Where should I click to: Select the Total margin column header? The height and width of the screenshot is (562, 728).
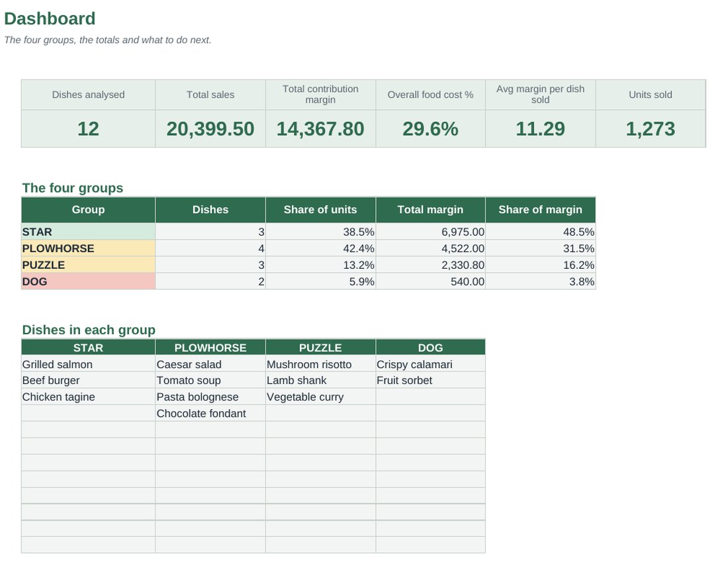tap(430, 210)
